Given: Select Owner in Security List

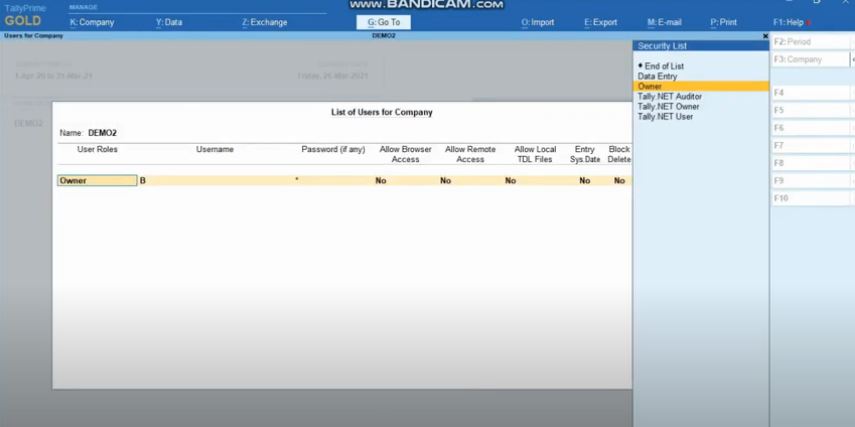Looking at the screenshot, I should pyautogui.click(x=649, y=86).
